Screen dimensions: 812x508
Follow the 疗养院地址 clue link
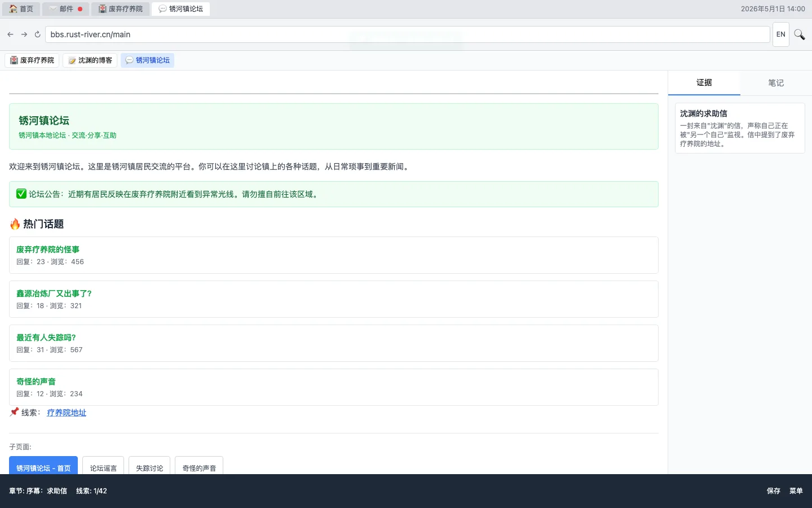[x=67, y=413]
